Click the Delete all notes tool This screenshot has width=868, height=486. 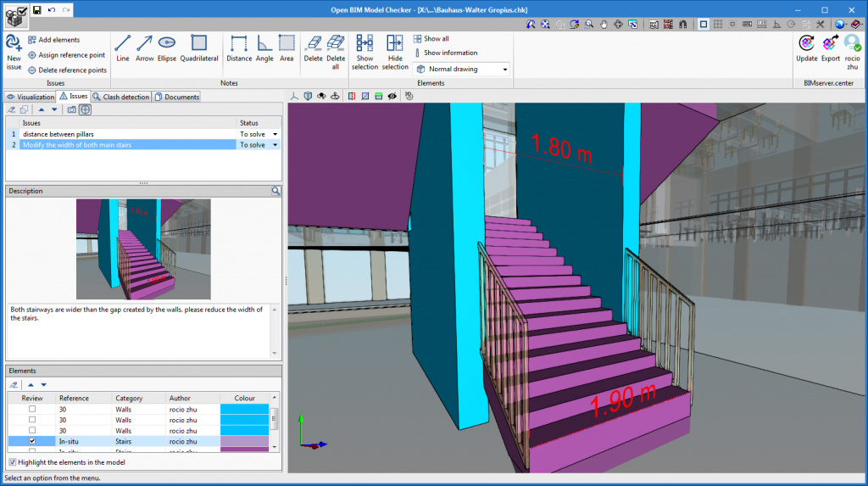[336, 52]
